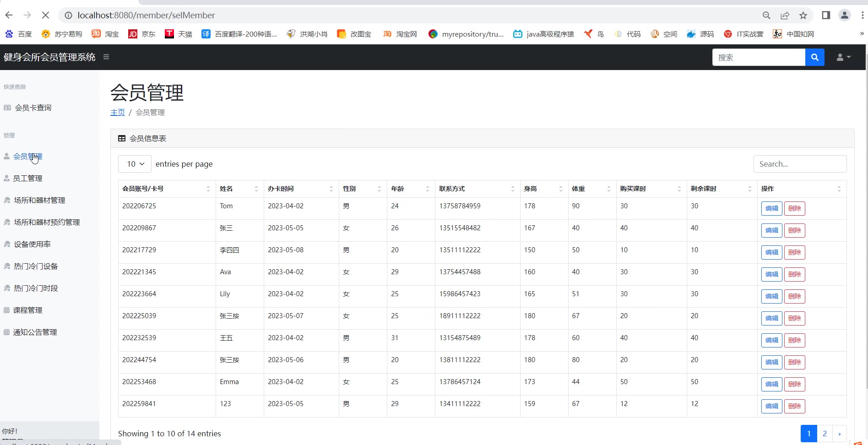Sort table by 年龄 column
The height and width of the screenshot is (445, 868).
click(411, 189)
